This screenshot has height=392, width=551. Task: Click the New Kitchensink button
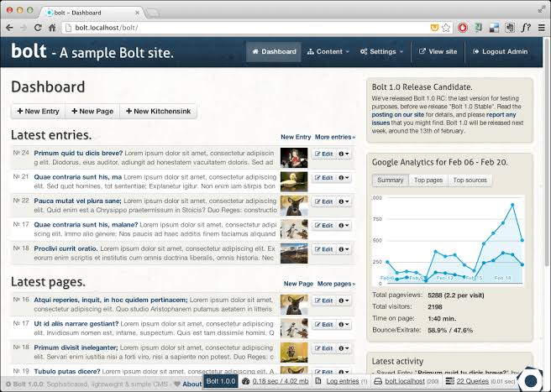point(158,112)
